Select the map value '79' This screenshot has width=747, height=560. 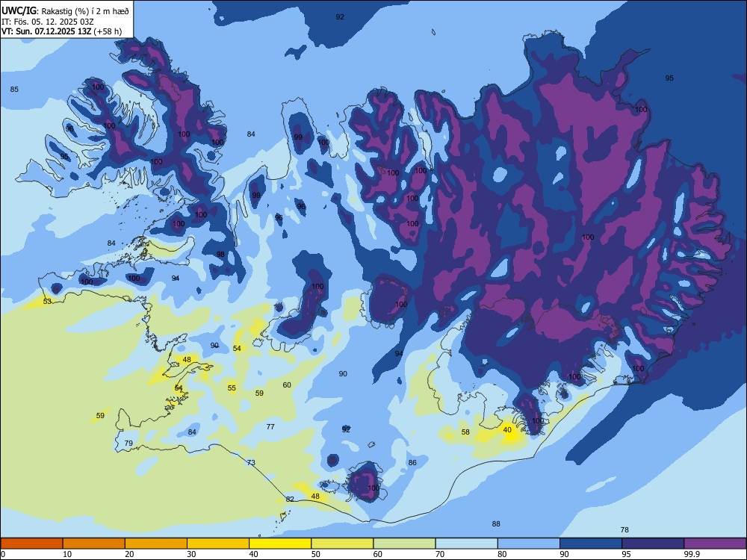128,444
